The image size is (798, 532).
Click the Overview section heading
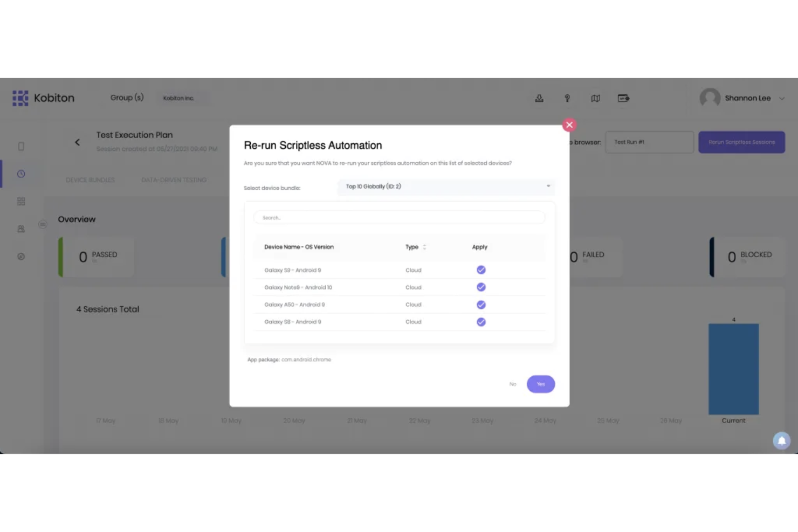[x=77, y=219]
